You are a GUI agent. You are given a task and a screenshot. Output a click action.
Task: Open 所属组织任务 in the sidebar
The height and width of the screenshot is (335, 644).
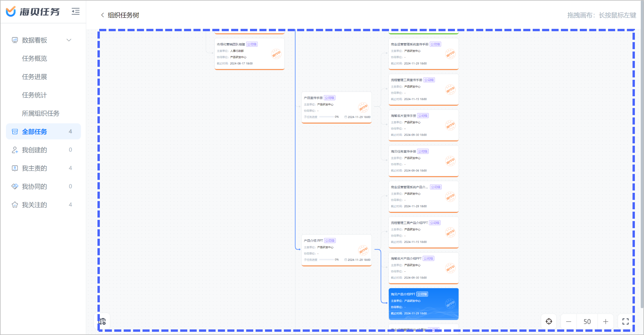[41, 113]
